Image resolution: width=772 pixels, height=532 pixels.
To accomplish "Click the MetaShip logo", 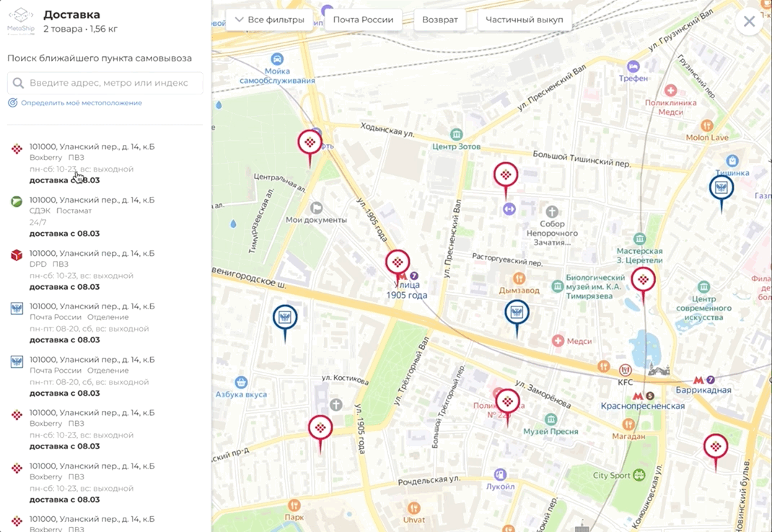I will click(x=21, y=21).
